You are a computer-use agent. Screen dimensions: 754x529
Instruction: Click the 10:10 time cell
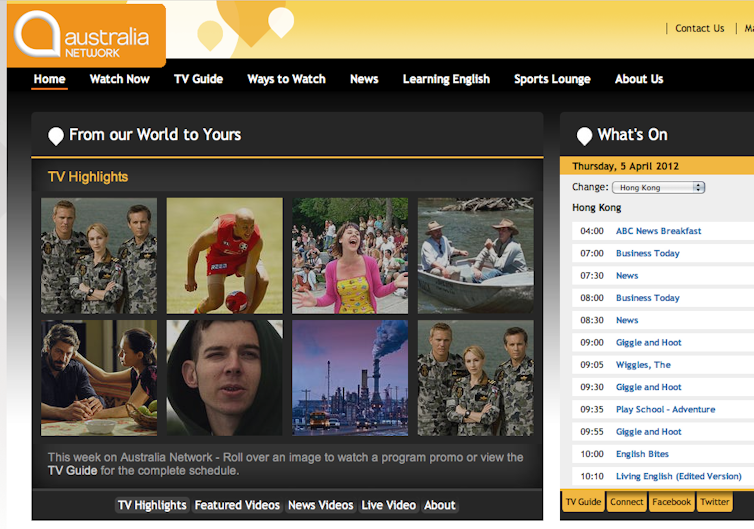point(591,476)
